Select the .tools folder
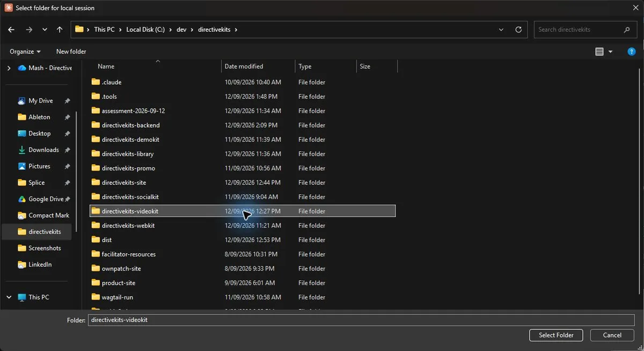This screenshot has height=351, width=644. [109, 97]
